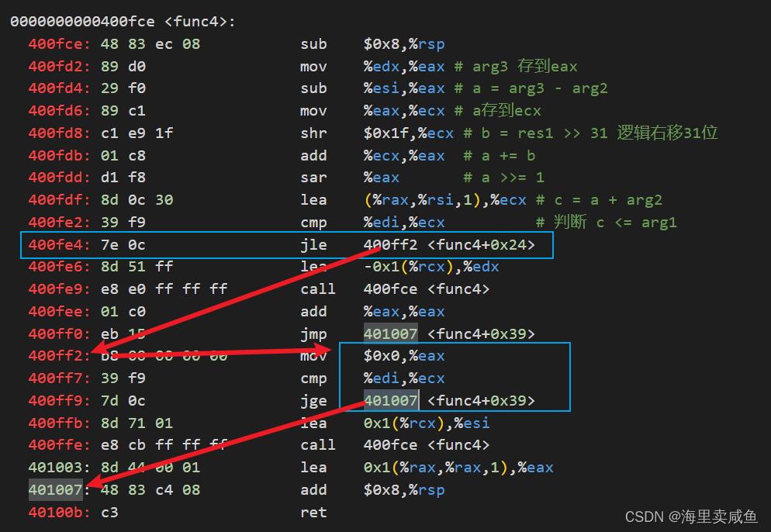Click the highlighted address label 401007
Viewport: 771px width, 532px height.
[x=55, y=489]
